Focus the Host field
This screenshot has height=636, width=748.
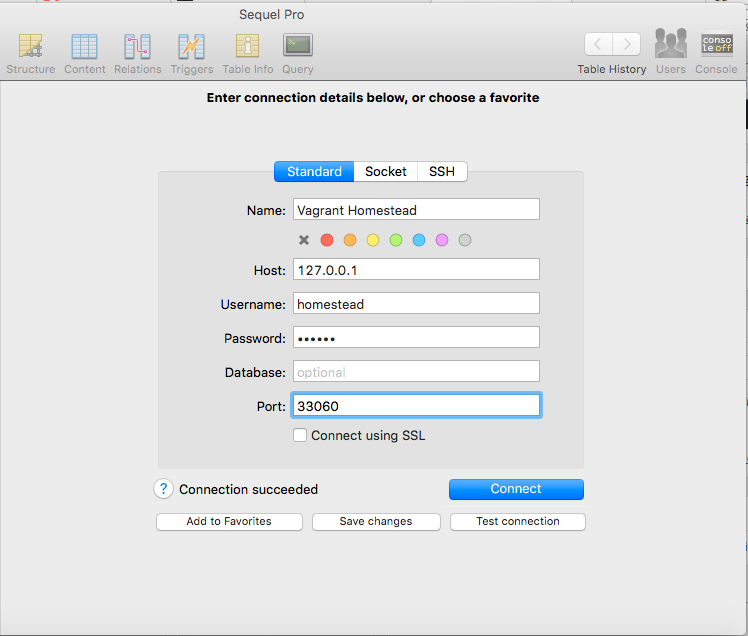coord(416,270)
